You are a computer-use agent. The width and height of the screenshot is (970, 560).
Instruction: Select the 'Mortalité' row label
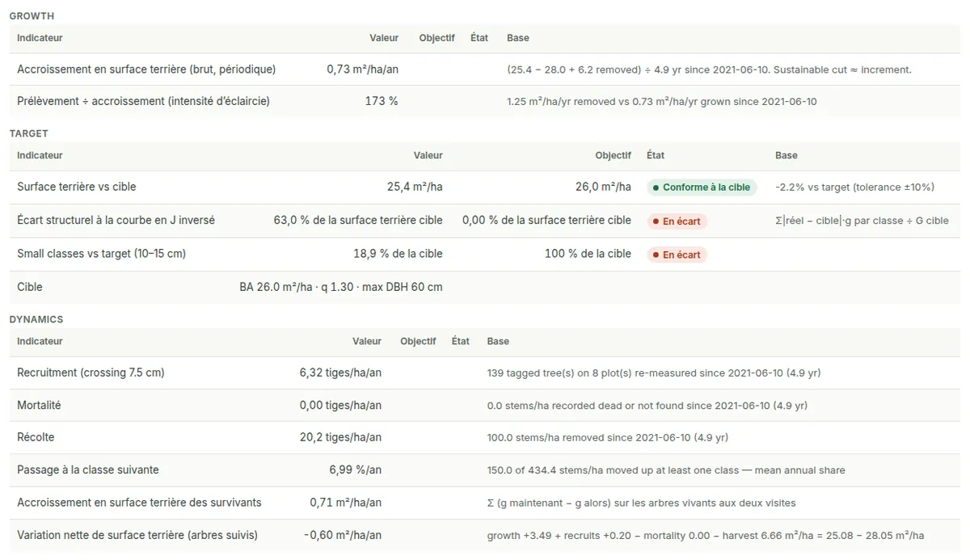click(x=39, y=405)
